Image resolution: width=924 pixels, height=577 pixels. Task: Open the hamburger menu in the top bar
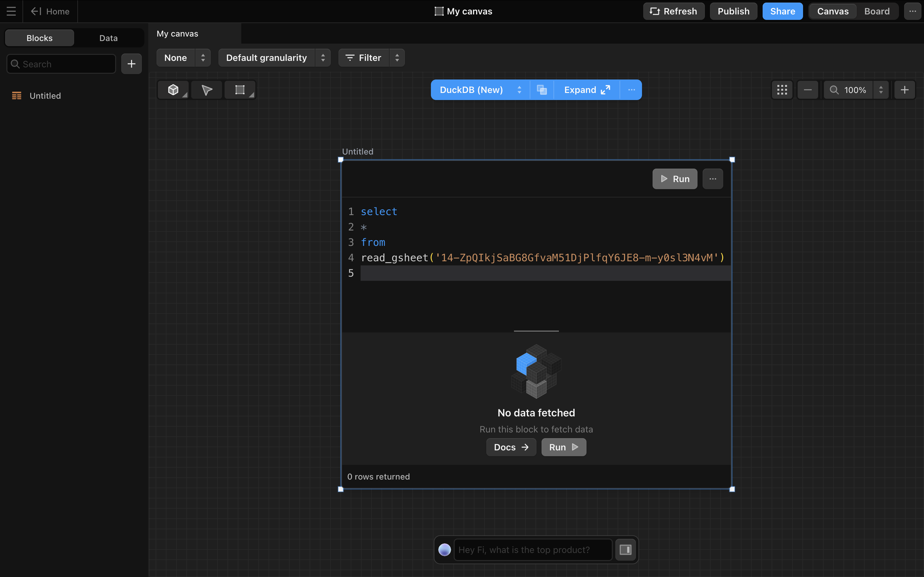point(11,11)
